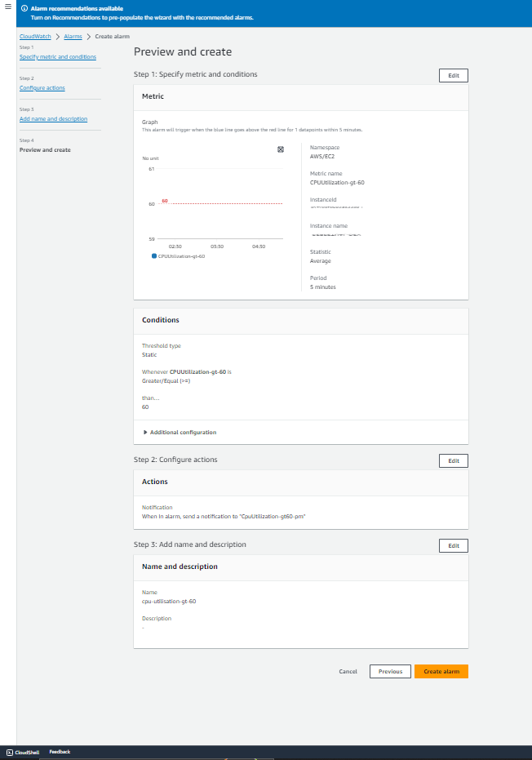Viewport: 532px width, 760px height.
Task: Click the CloudShell icon in the footer
Action: pyautogui.click(x=10, y=753)
